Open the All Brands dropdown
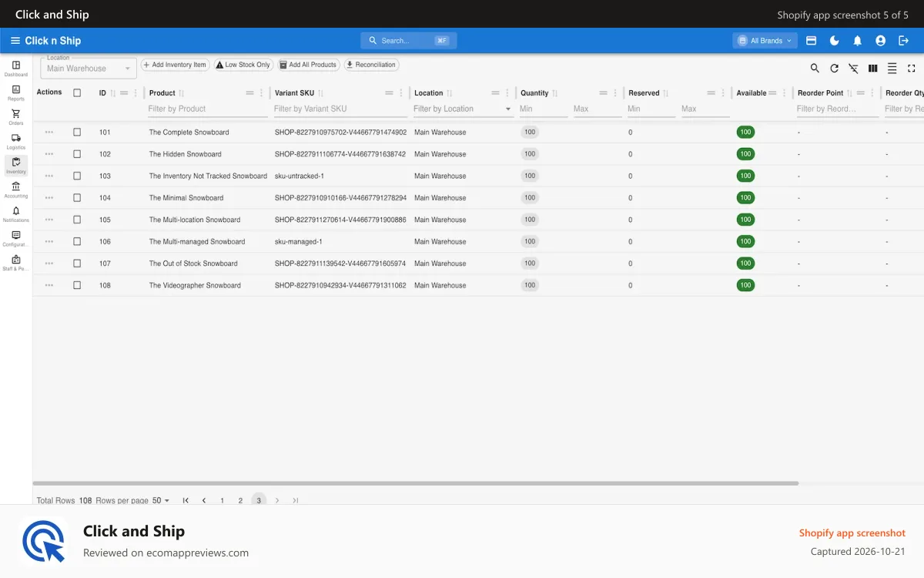Screen dimensions: 924x578 pyautogui.click(x=765, y=41)
